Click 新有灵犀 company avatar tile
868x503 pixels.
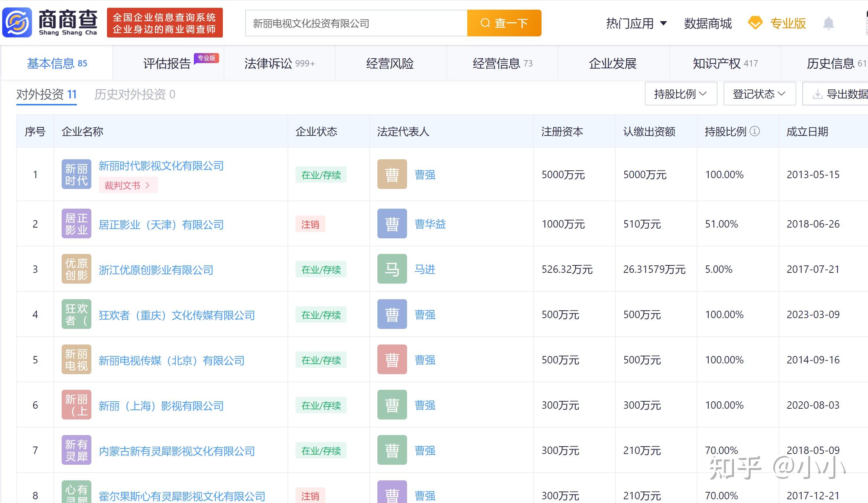coord(77,450)
